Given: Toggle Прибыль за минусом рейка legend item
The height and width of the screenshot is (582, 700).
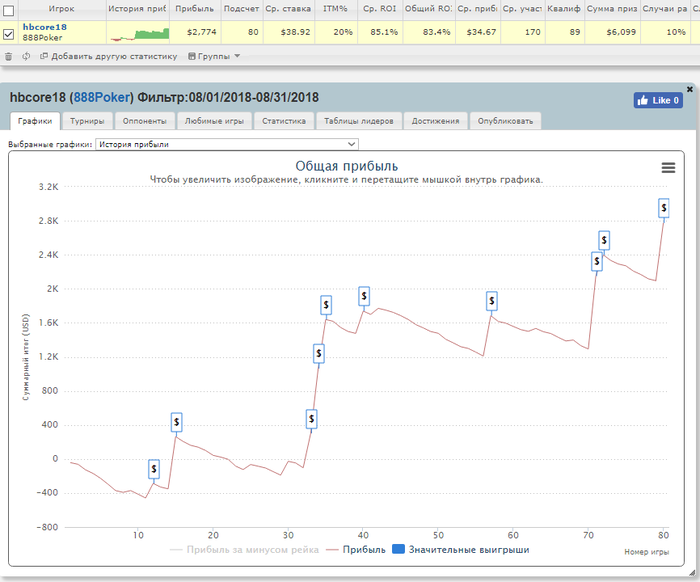Looking at the screenshot, I should coord(245,550).
